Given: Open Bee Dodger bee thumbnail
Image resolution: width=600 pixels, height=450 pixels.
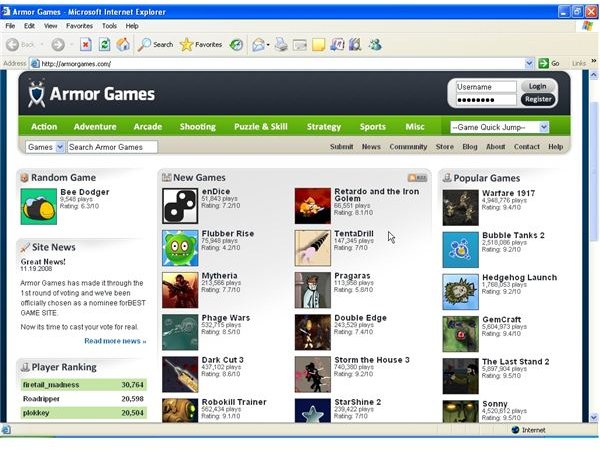Looking at the screenshot, I should (x=39, y=207).
